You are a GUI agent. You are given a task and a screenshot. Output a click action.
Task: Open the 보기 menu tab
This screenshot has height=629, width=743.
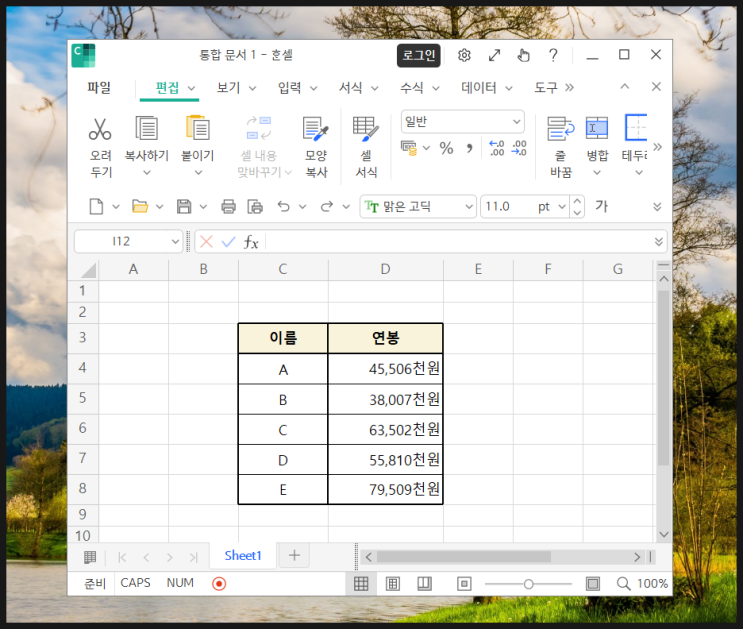click(x=229, y=88)
